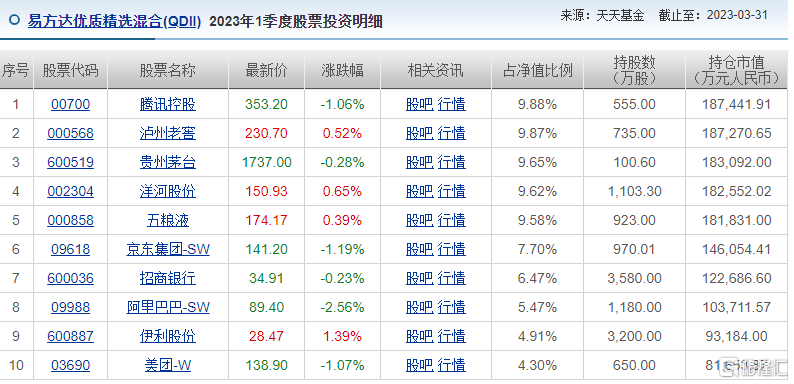Select shares held 1,103.30 cell
The height and width of the screenshot is (384, 794).
click(634, 191)
